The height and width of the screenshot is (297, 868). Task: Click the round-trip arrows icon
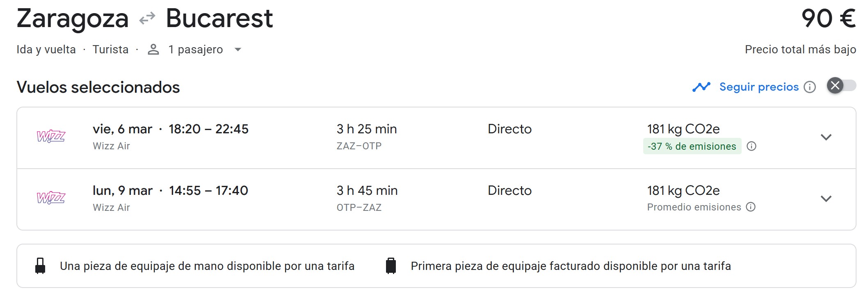[x=147, y=18]
